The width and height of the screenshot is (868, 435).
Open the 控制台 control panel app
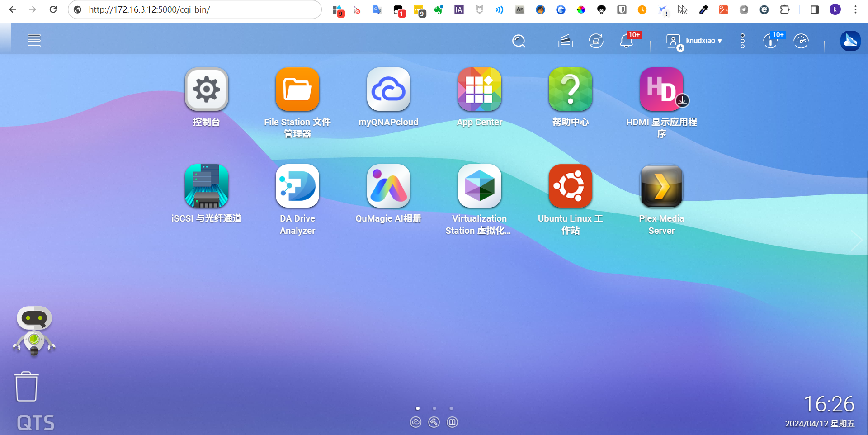(206, 90)
